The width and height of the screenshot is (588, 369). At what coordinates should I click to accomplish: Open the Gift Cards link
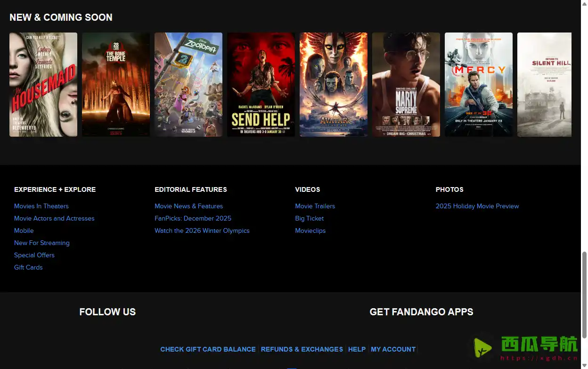[28, 267]
